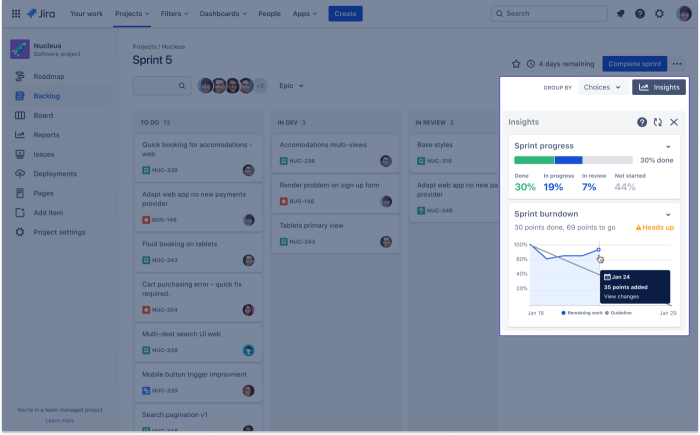Expand the Dashboards dropdown menu
The image size is (700, 435).
point(223,13)
